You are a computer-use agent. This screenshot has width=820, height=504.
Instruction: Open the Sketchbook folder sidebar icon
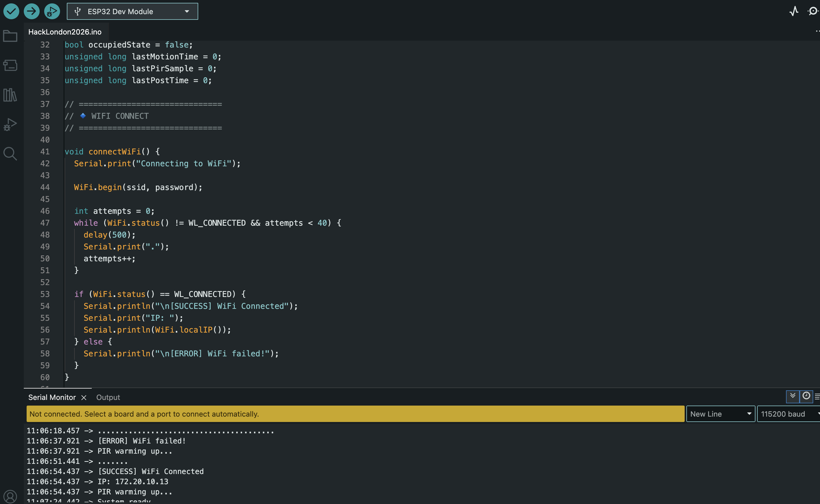point(10,36)
